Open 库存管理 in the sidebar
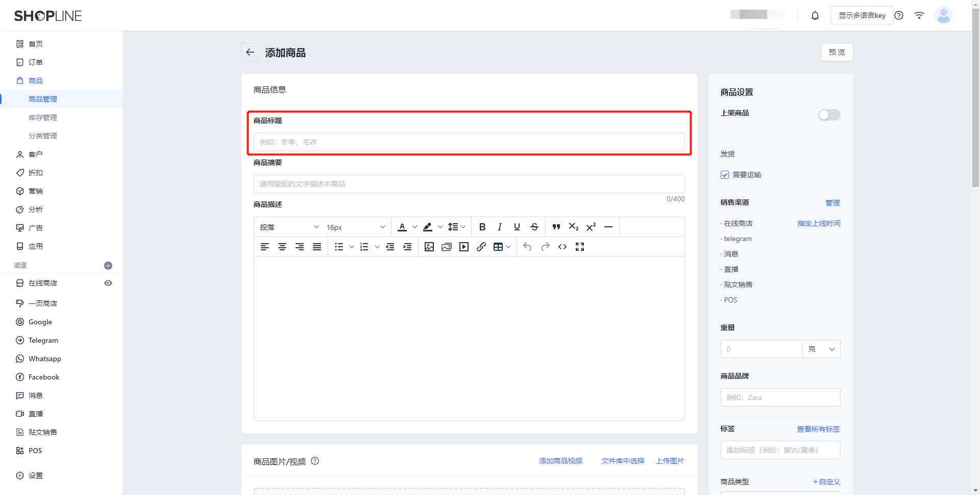The width and height of the screenshot is (980, 495). [43, 117]
